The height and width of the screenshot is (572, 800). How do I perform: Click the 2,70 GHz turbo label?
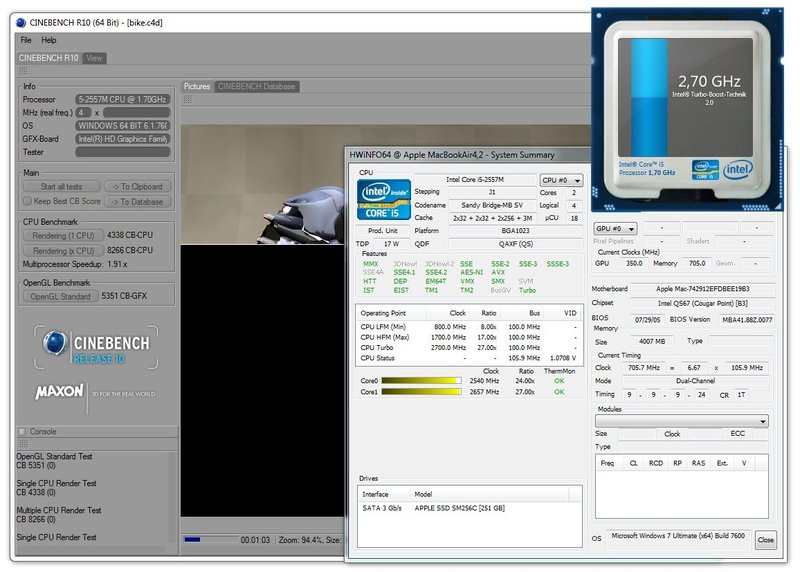(709, 81)
